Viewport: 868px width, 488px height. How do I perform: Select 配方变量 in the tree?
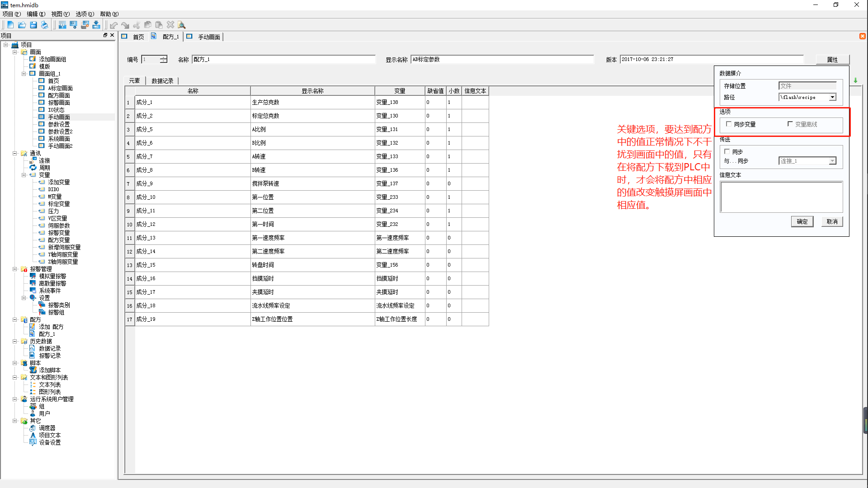click(x=59, y=240)
